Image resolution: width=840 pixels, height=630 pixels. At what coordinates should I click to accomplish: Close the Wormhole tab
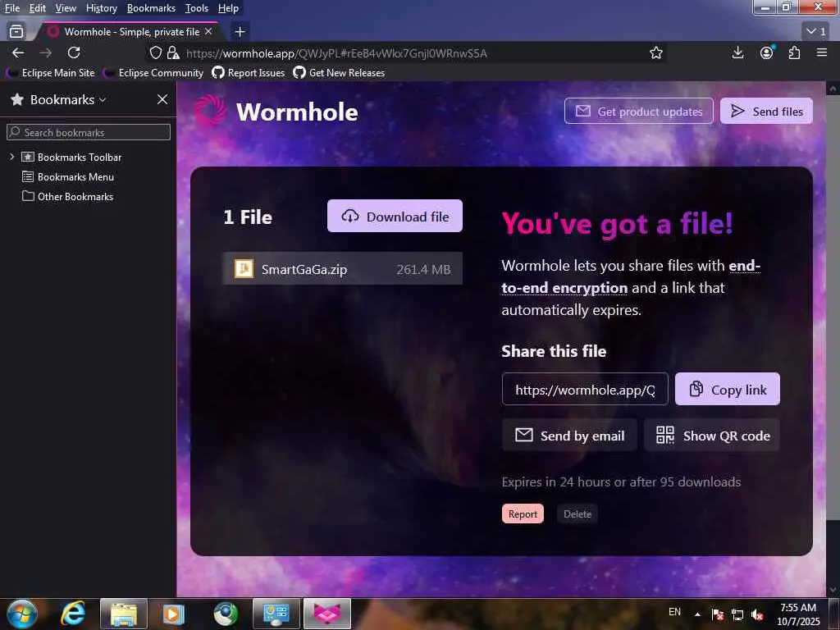[208, 32]
